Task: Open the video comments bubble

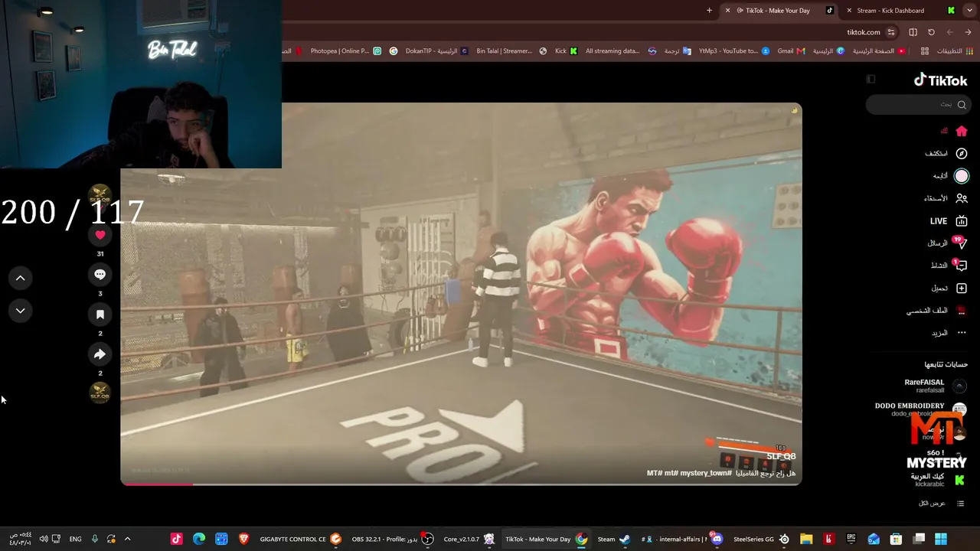Action: pyautogui.click(x=100, y=274)
